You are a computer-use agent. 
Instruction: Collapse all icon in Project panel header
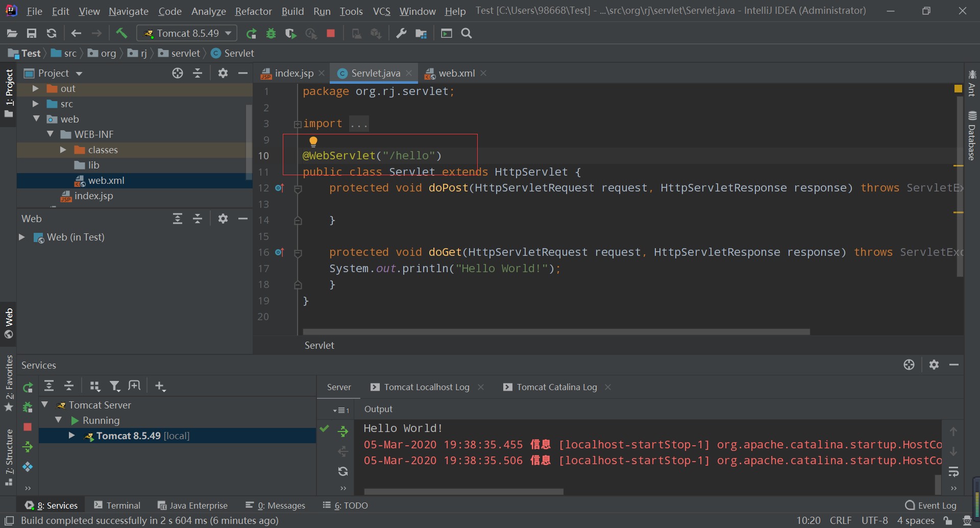pyautogui.click(x=198, y=74)
